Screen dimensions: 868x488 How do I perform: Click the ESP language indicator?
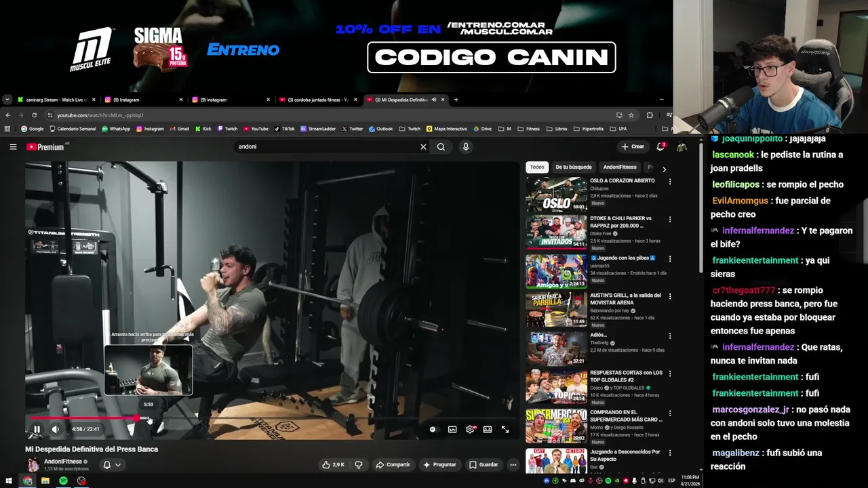click(672, 481)
